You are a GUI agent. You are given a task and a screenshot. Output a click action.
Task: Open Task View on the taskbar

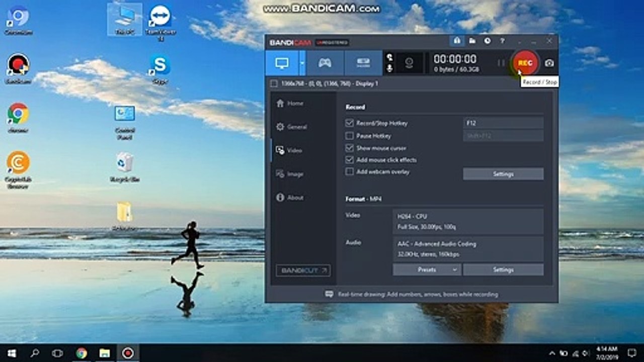coord(58,353)
